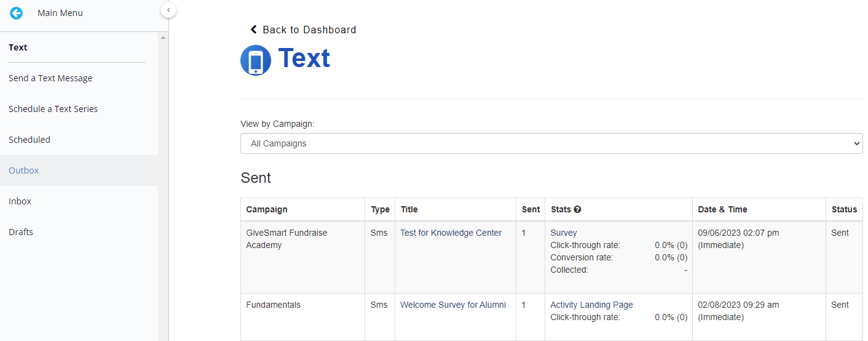The height and width of the screenshot is (341, 868).
Task: Click the GiveSmart Fundraise Academy campaign cell
Action: pos(286,239)
